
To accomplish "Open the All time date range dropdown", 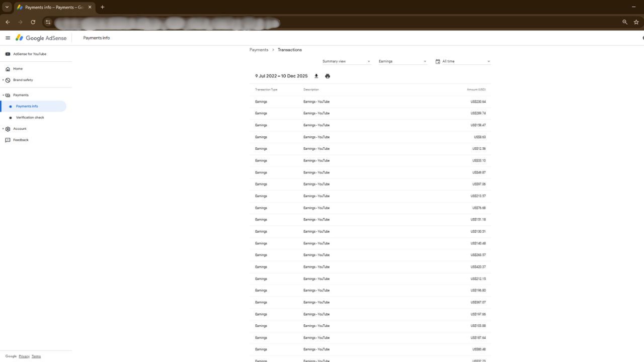I will coord(463,61).
